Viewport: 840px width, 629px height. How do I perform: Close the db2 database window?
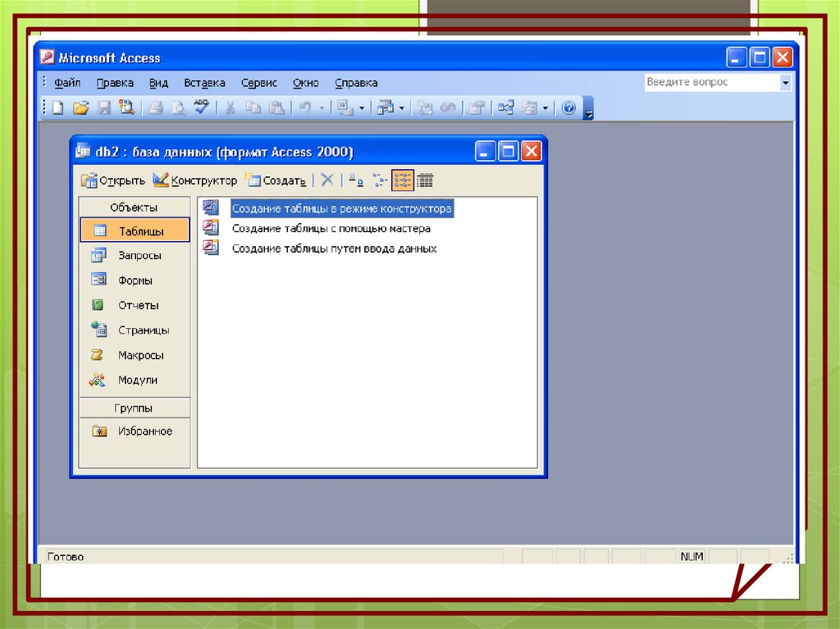click(531, 152)
